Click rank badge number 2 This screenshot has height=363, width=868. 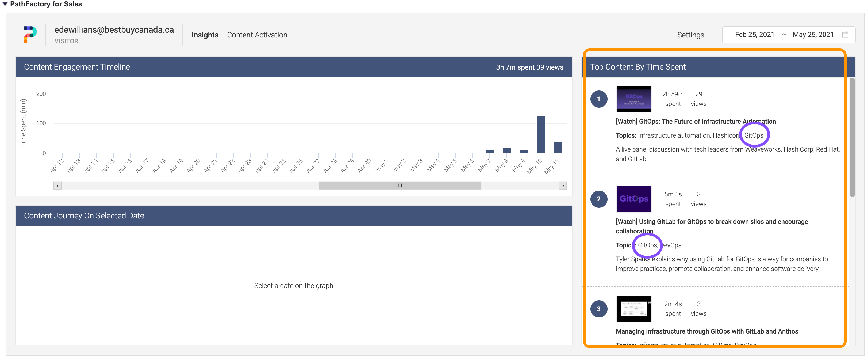point(598,199)
